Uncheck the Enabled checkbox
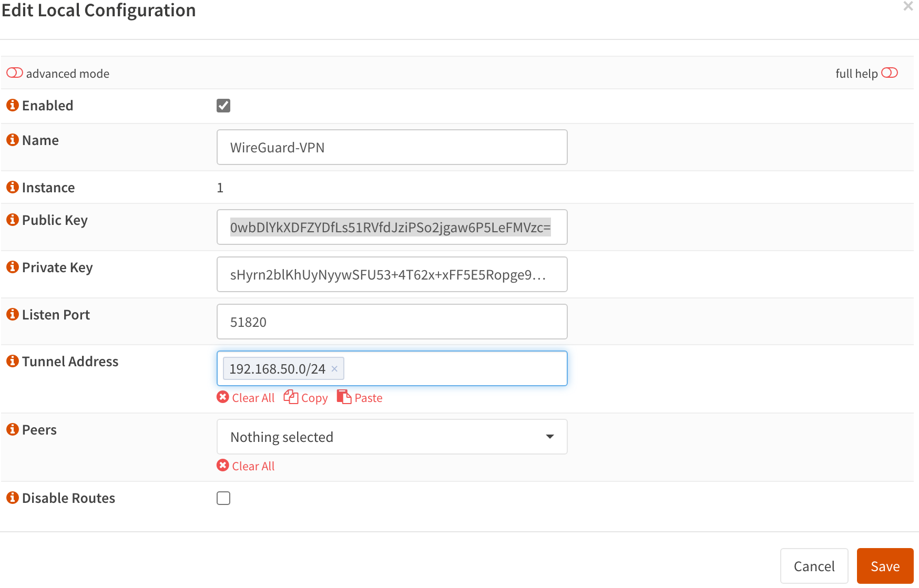Screen dimensions: 919x588 click(223, 105)
